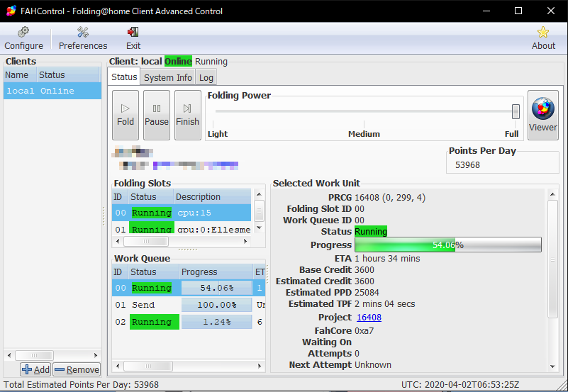568x392 pixels.
Task: Click the Fold play button
Action: pos(126,115)
